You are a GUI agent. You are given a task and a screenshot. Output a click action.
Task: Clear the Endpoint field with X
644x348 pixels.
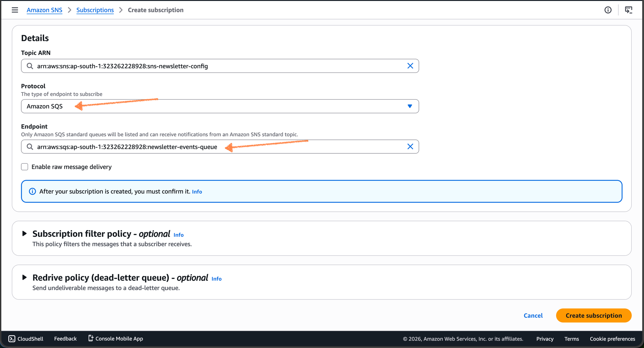click(410, 147)
